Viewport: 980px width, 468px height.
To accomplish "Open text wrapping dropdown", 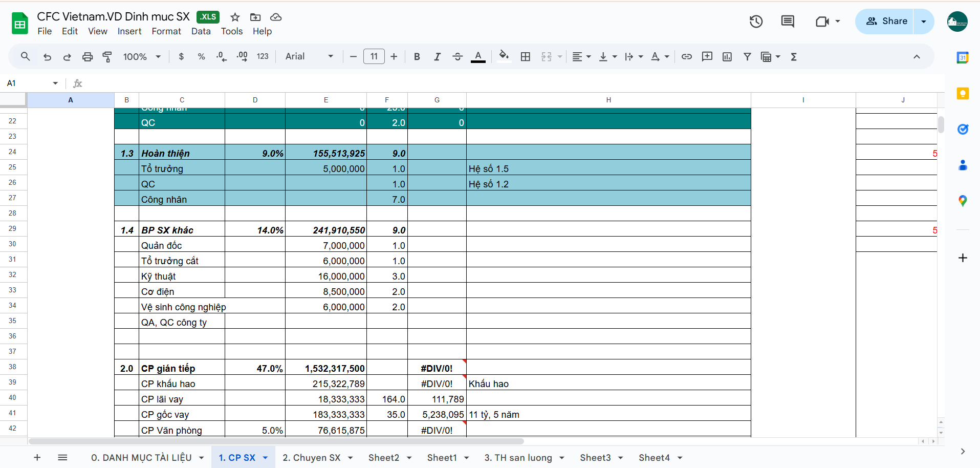I will click(x=634, y=56).
